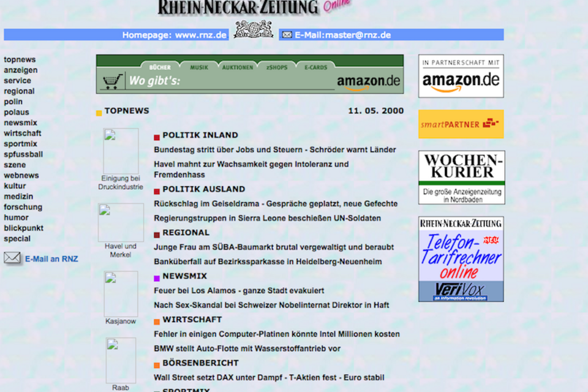The width and height of the screenshot is (588, 392).
Task: Open service in the left navigation
Action: pyautogui.click(x=17, y=80)
